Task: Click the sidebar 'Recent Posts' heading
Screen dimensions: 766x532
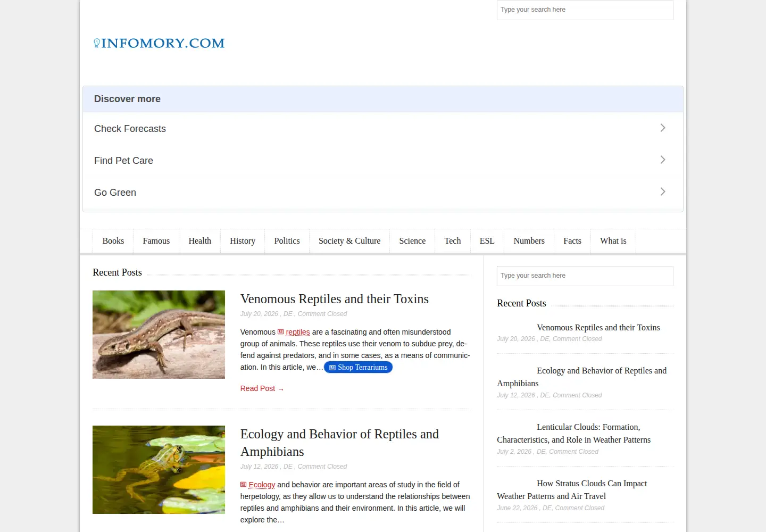Action: coord(521,303)
